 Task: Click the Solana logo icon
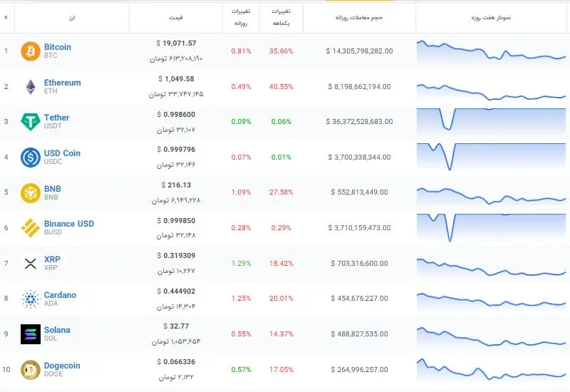(31, 334)
